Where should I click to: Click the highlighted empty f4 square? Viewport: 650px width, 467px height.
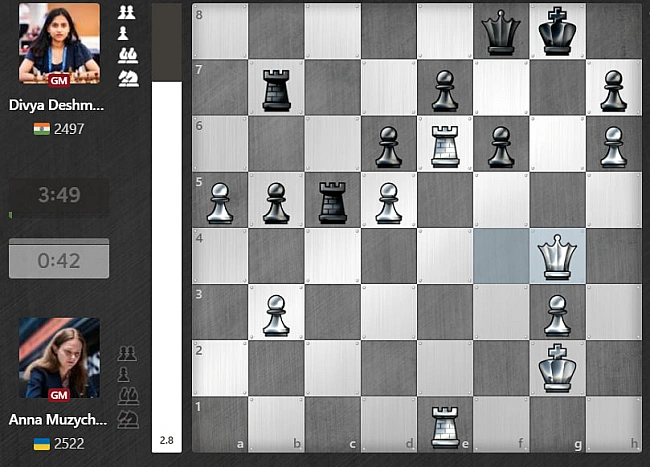click(500, 256)
